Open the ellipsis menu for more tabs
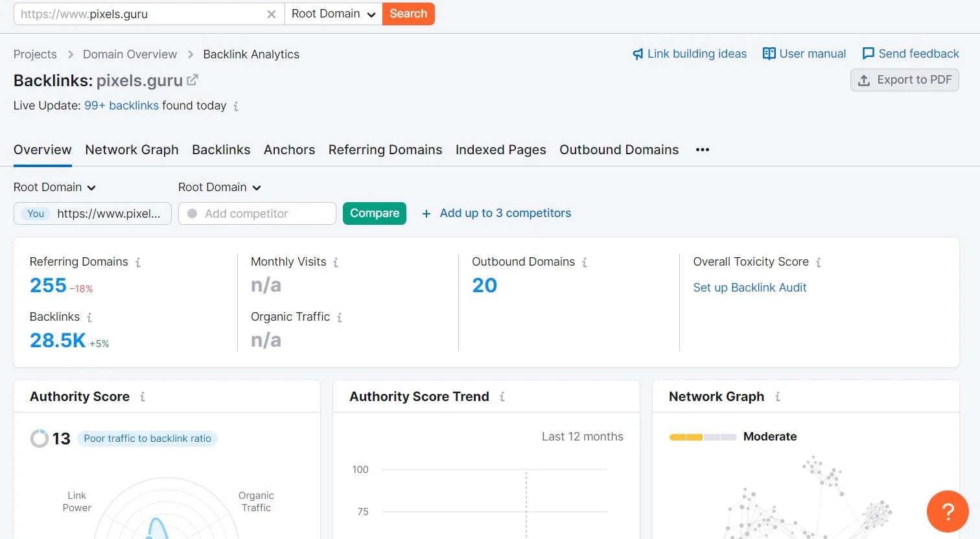 (702, 150)
